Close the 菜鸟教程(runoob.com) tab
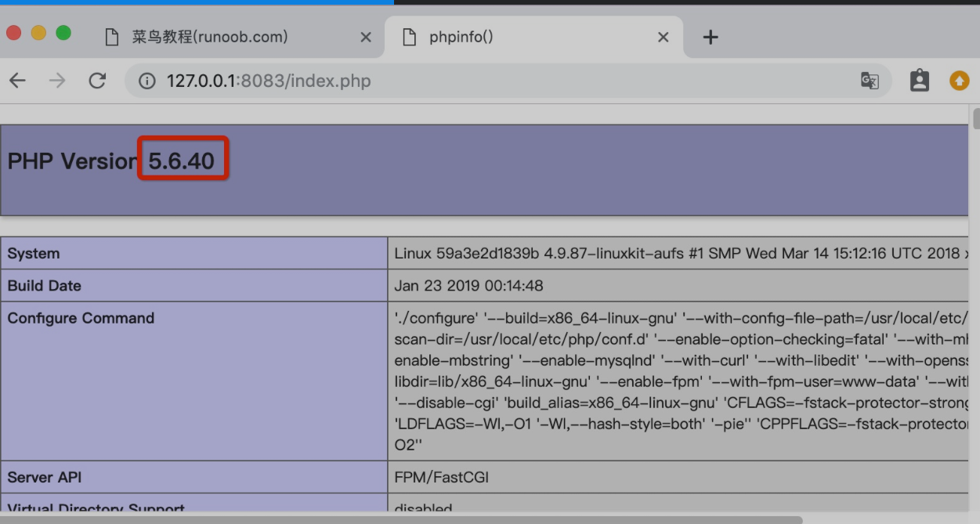This screenshot has width=980, height=524. click(365, 37)
